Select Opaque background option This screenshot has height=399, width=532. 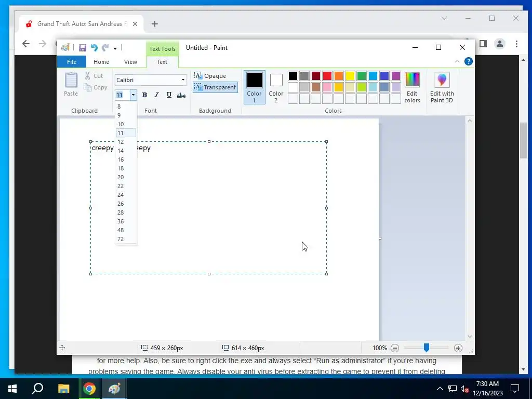tap(210, 76)
